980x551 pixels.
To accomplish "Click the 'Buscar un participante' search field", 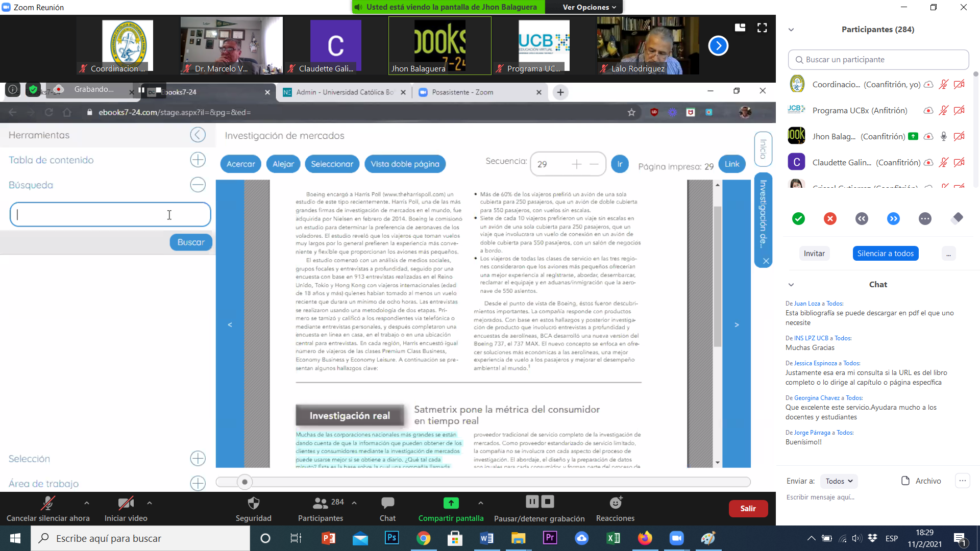I will coord(878,60).
